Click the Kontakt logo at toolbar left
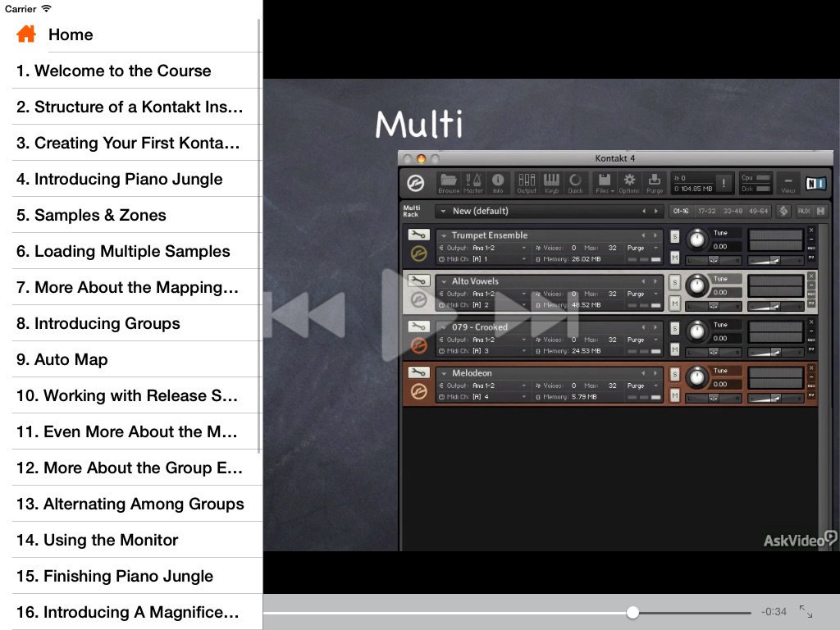This screenshot has width=840, height=630. point(416,183)
